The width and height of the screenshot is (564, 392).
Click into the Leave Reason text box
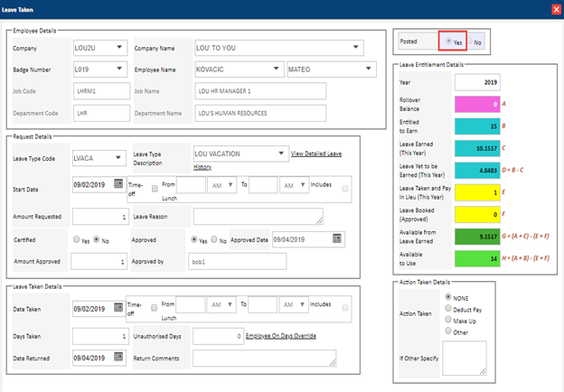coord(258,216)
